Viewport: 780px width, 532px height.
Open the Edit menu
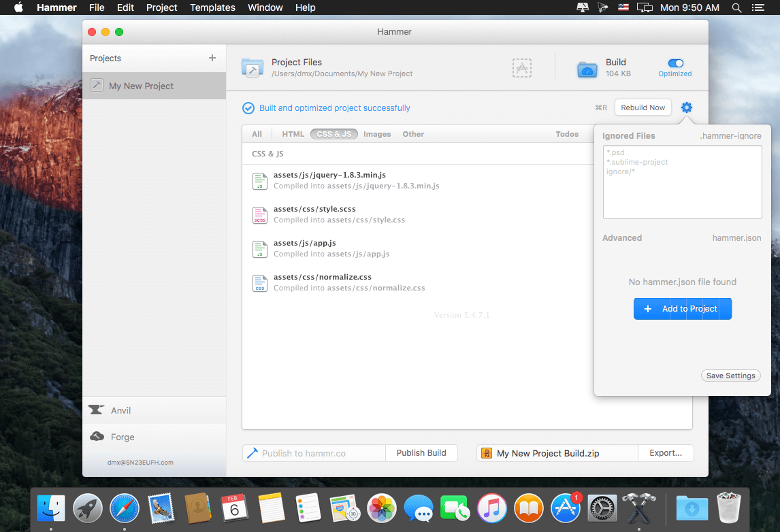[x=125, y=7]
